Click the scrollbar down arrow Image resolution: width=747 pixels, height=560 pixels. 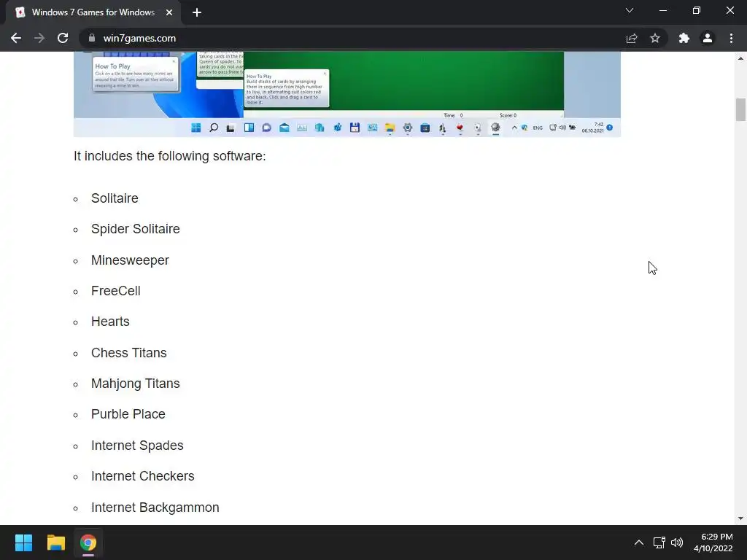(740, 518)
